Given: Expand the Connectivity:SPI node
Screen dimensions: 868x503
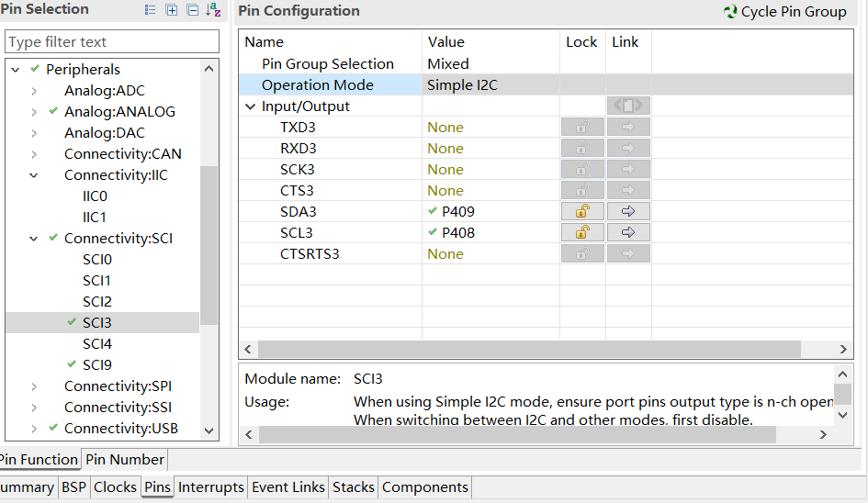Looking at the screenshot, I should tap(34, 386).
